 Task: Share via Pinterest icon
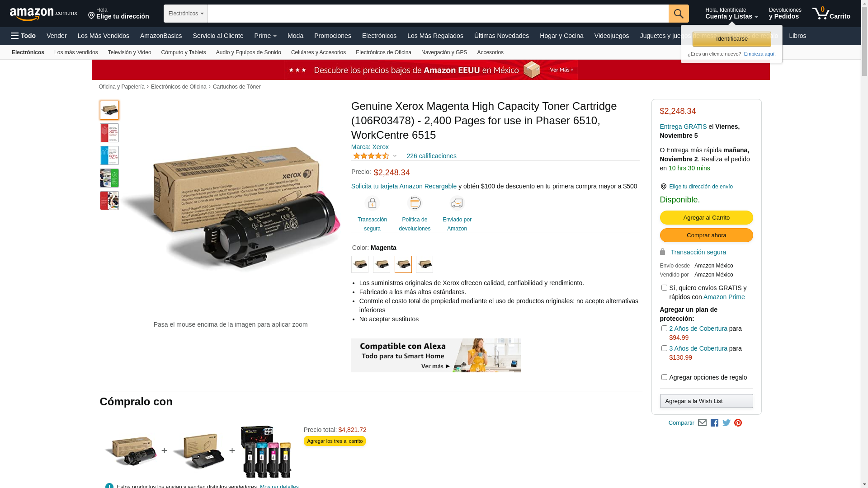coord(738,423)
